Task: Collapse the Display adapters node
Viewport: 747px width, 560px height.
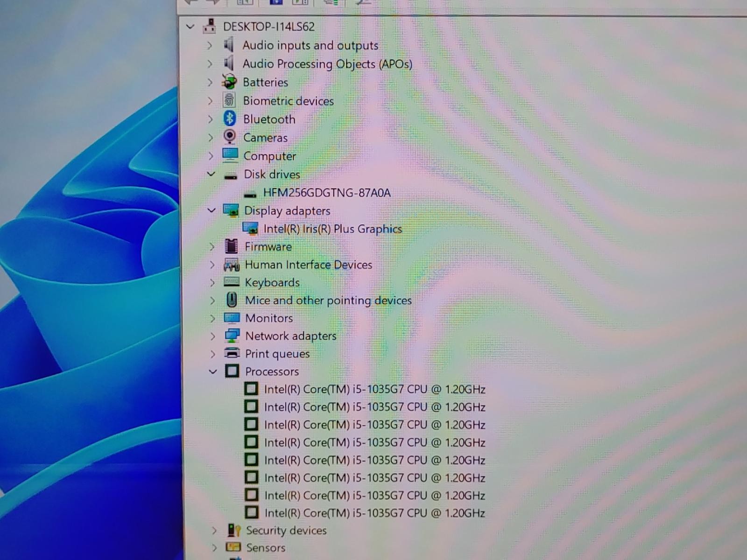Action: point(211,210)
